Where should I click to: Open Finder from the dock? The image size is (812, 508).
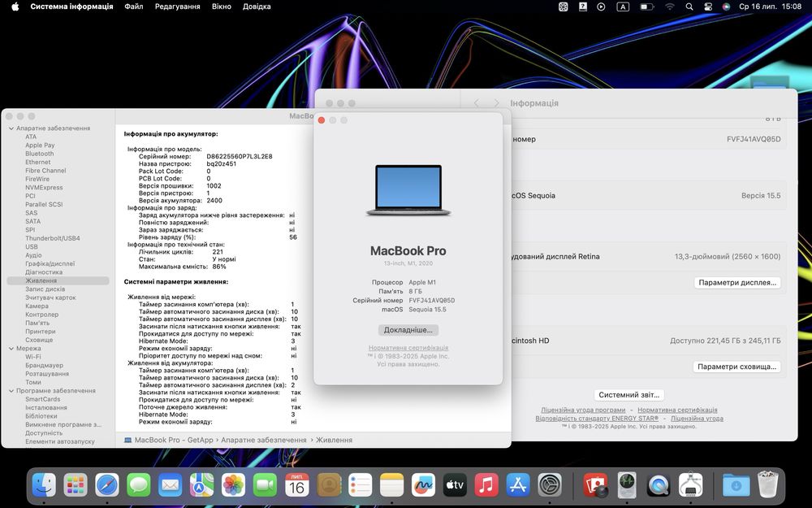[x=44, y=486]
